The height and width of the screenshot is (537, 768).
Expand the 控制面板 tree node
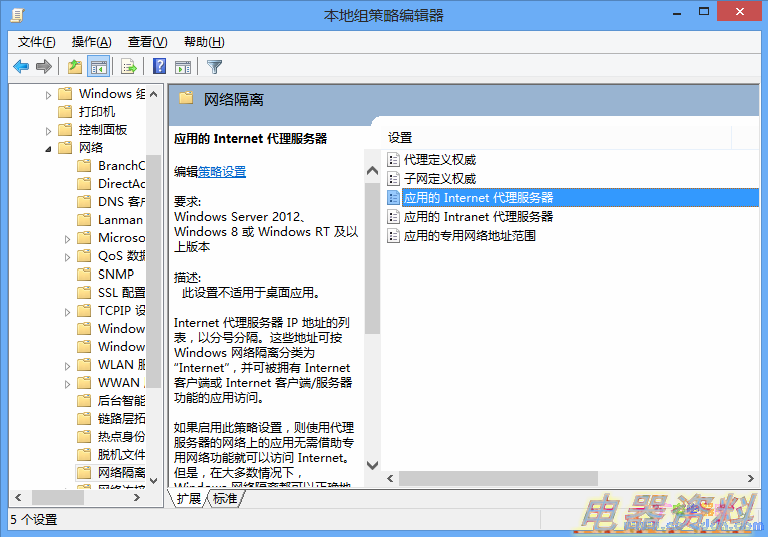[x=49, y=130]
